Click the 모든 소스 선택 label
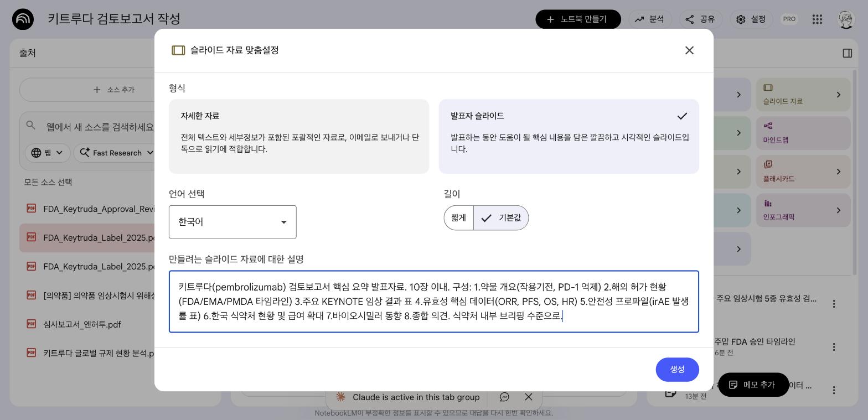This screenshot has height=420, width=868. pyautogui.click(x=48, y=182)
